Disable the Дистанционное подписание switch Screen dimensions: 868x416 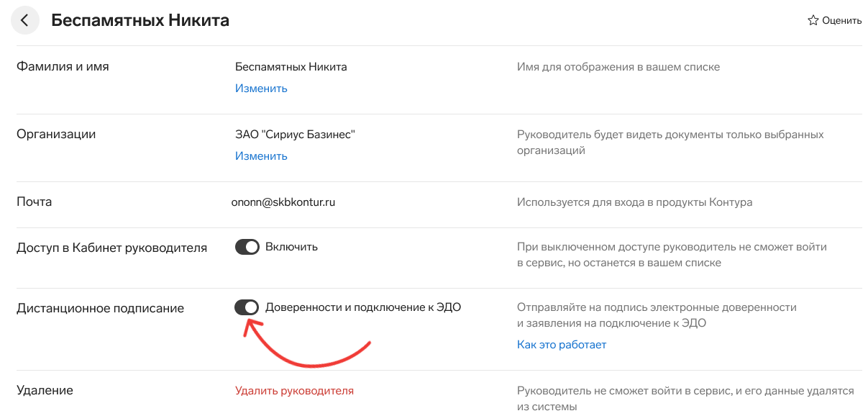click(x=247, y=307)
